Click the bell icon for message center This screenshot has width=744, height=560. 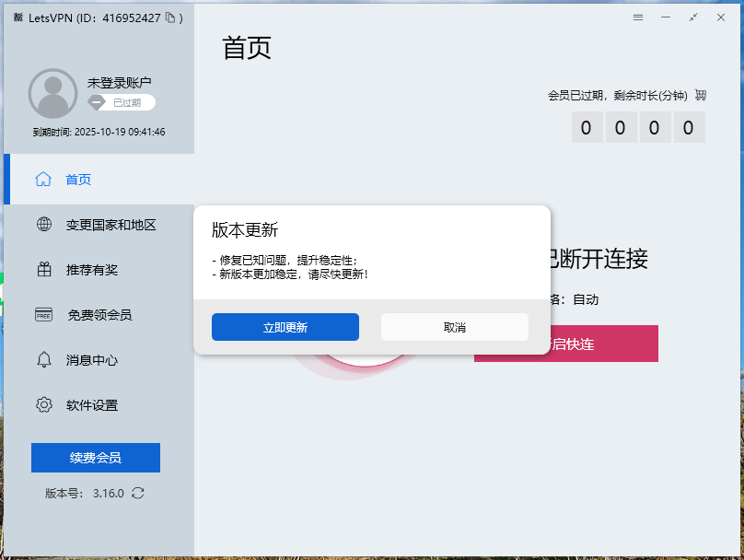43,360
